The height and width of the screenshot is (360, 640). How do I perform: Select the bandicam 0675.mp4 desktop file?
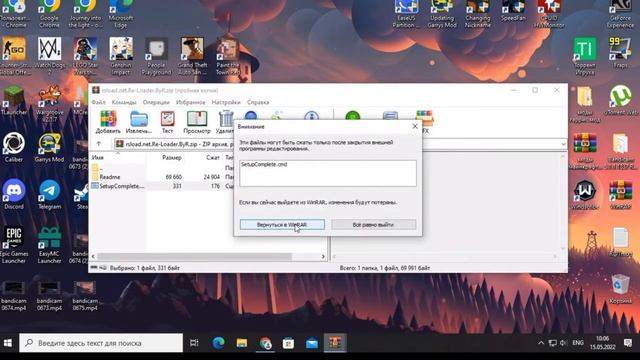pos(85,296)
